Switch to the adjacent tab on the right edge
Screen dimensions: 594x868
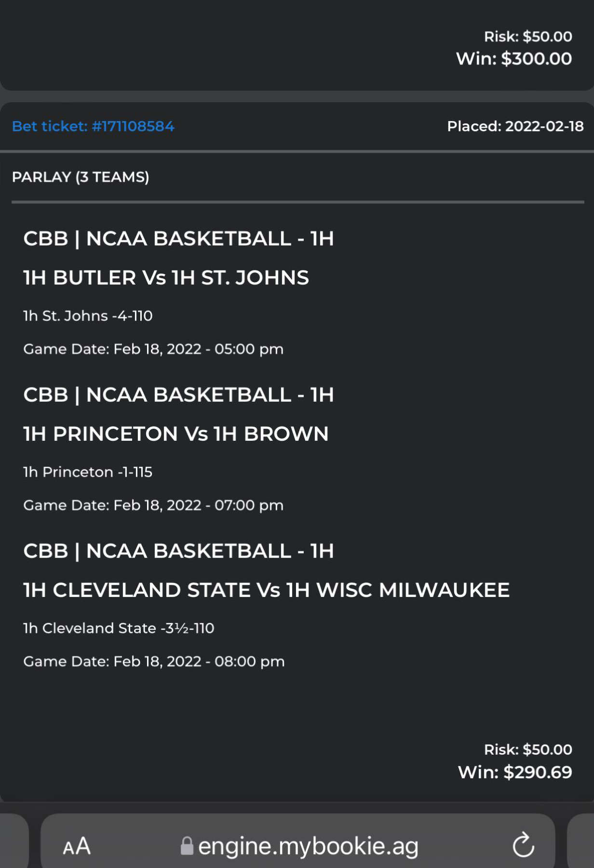pyautogui.click(x=580, y=841)
